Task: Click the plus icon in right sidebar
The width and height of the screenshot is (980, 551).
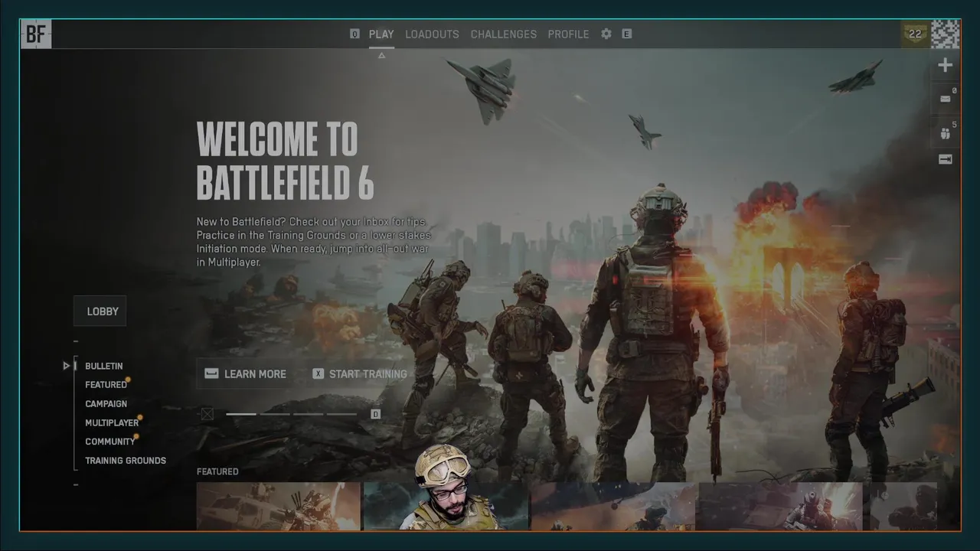Action: 946,65
